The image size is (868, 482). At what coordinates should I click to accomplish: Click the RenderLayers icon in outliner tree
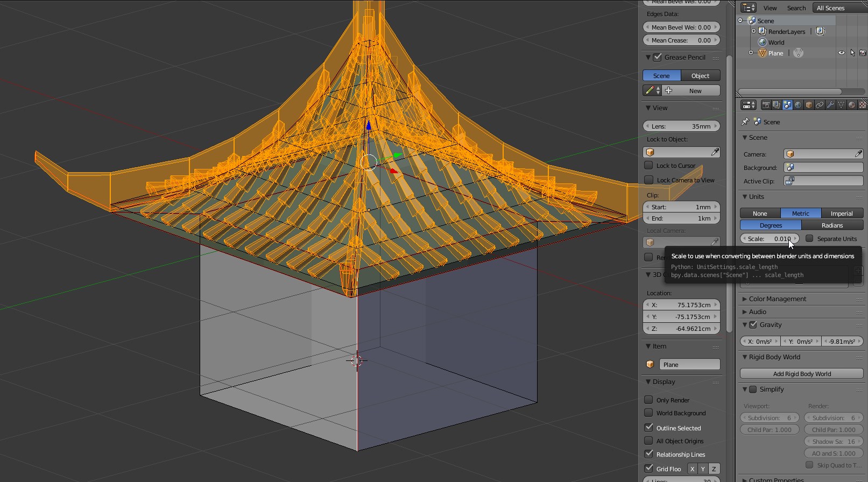[762, 31]
